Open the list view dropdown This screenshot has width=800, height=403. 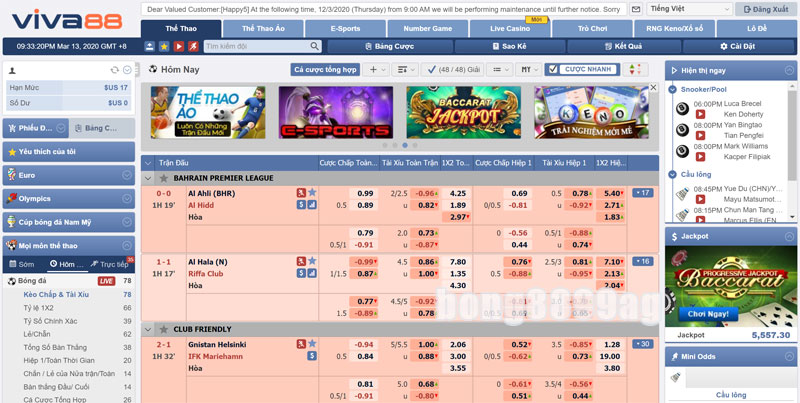[x=499, y=69]
